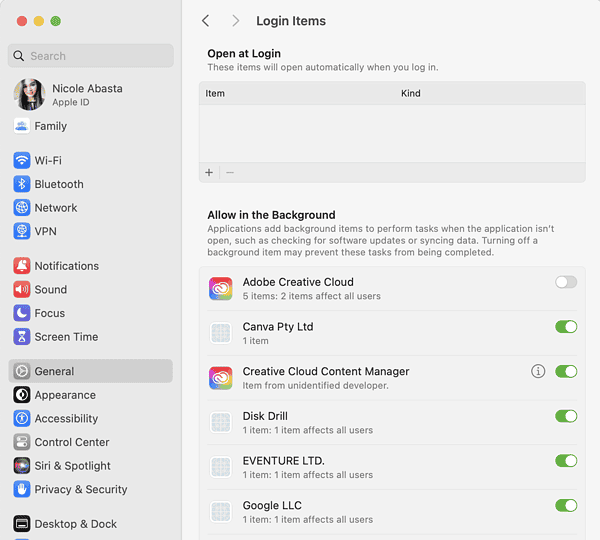600x540 pixels.
Task: Click the Focus moon icon
Action: tap(22, 313)
